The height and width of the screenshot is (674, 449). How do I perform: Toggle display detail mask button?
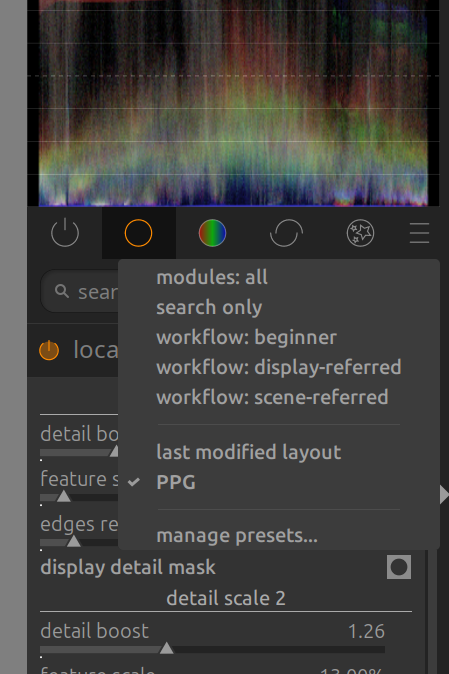(399, 567)
